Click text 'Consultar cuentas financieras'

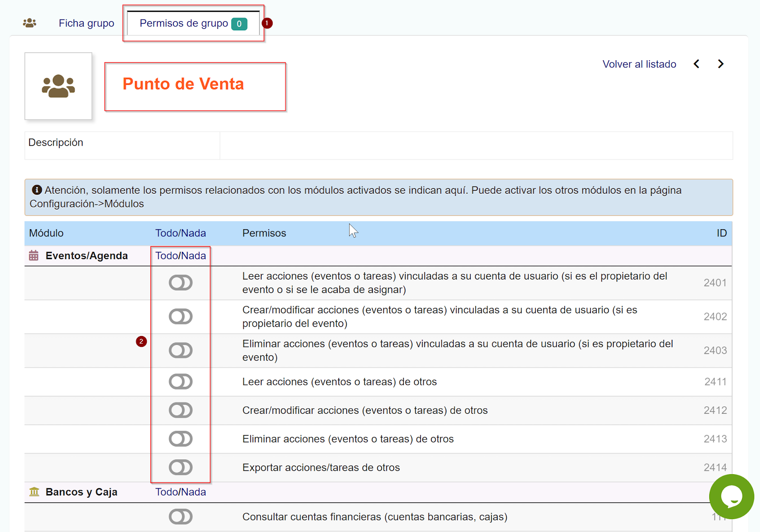tap(312, 517)
